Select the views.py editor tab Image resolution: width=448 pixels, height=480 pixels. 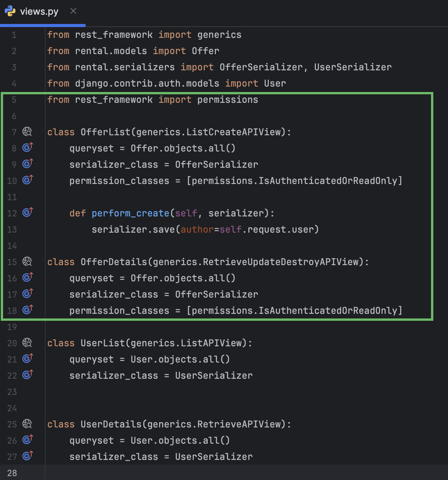coord(39,12)
